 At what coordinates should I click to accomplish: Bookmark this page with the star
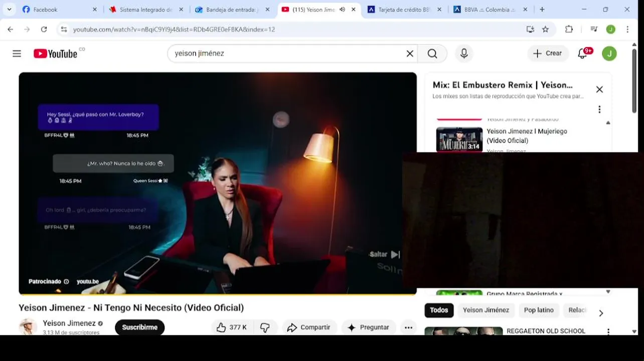546,30
